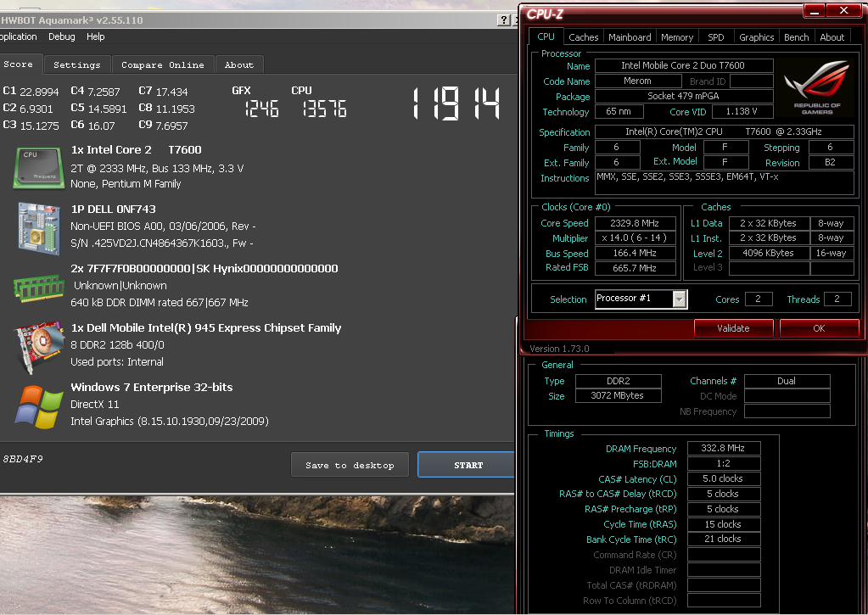Click the Version 1.73.0 label in CPU-Z
Viewport: 868px width, 615px height.
(559, 349)
